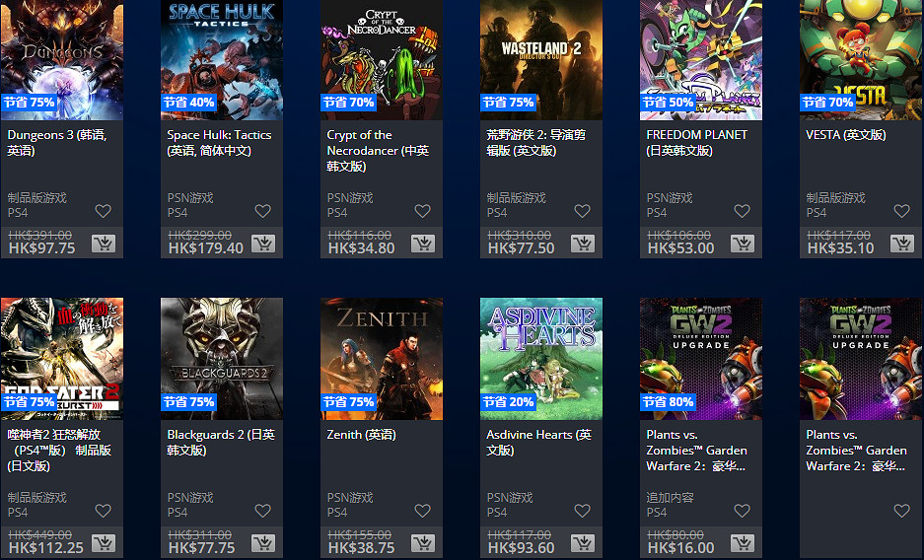Add VESTA to the cart
Screen dimensions: 924x560
click(902, 244)
